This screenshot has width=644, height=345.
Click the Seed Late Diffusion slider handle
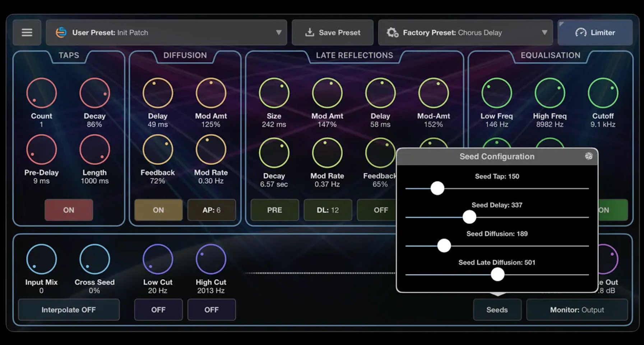coord(498,275)
